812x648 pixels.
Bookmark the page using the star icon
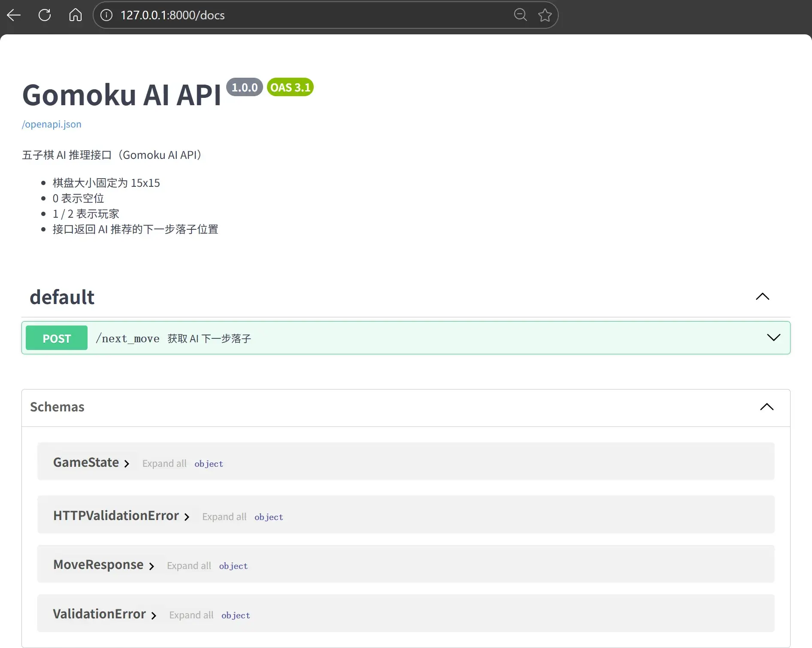[544, 15]
